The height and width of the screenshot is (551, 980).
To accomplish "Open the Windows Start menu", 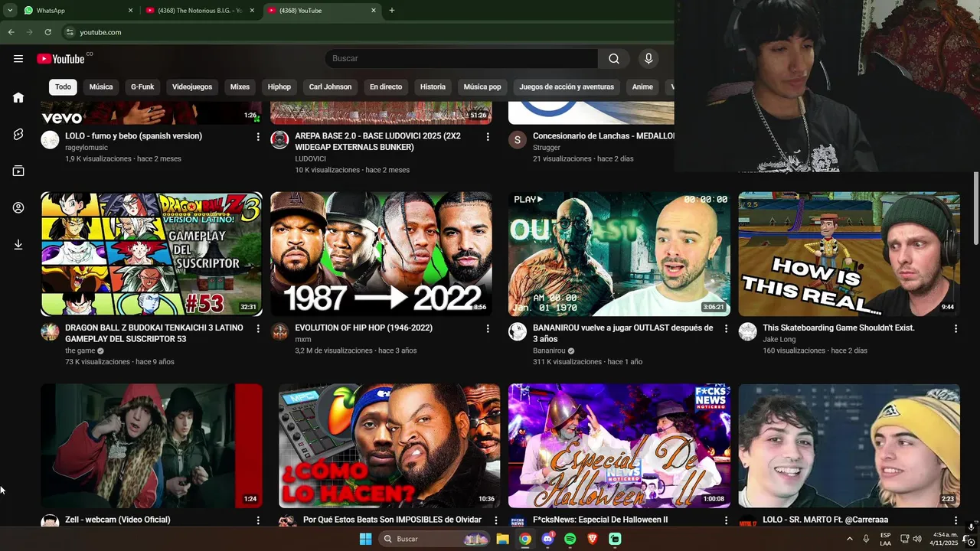I will pos(366,539).
